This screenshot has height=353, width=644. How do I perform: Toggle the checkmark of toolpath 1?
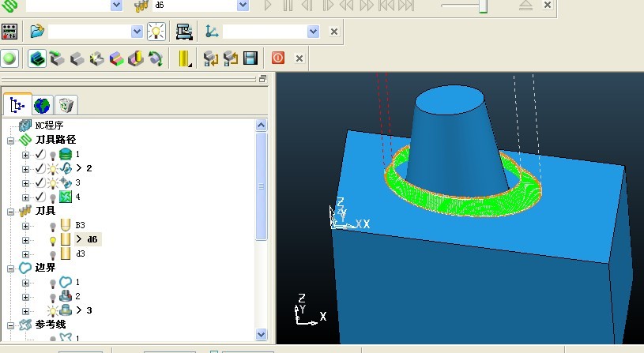40,154
